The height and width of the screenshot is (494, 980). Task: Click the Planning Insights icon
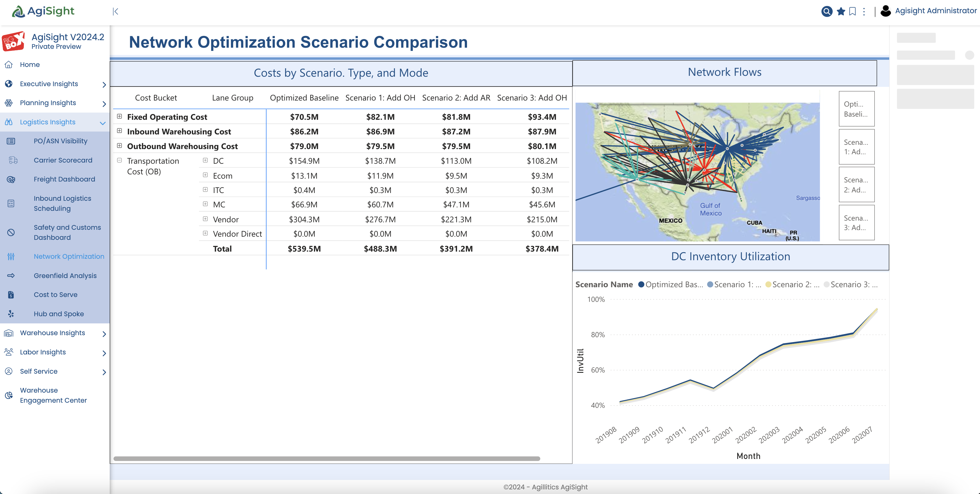point(9,103)
